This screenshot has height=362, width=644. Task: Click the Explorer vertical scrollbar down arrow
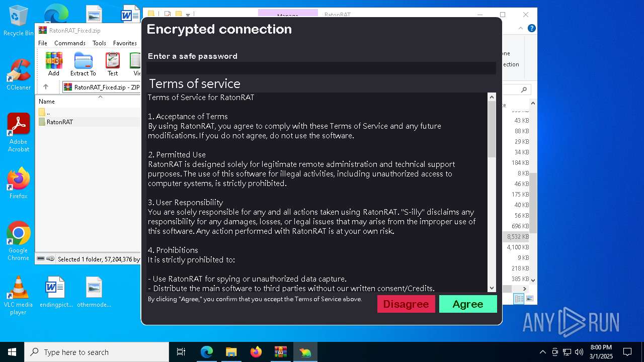(533, 280)
